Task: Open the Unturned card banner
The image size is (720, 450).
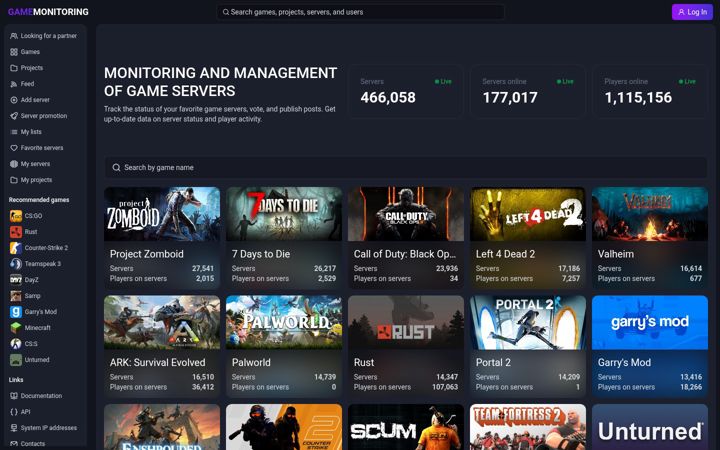Action: click(x=650, y=427)
